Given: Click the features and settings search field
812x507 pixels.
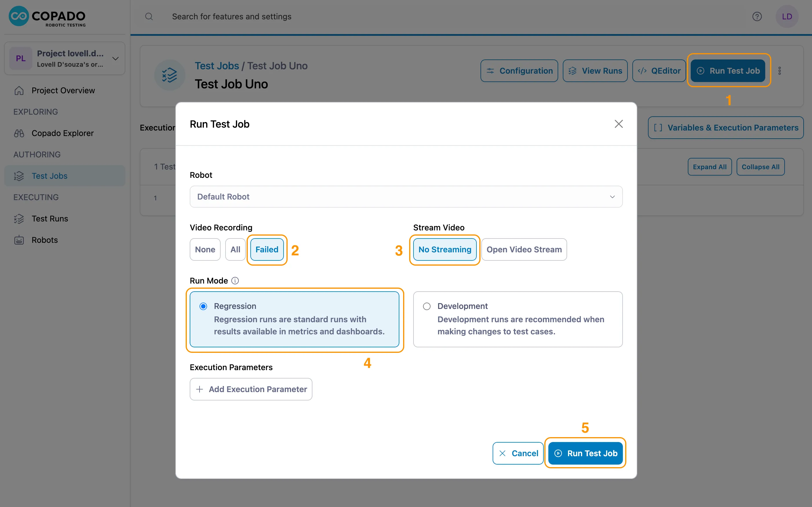Looking at the screenshot, I should [231, 16].
